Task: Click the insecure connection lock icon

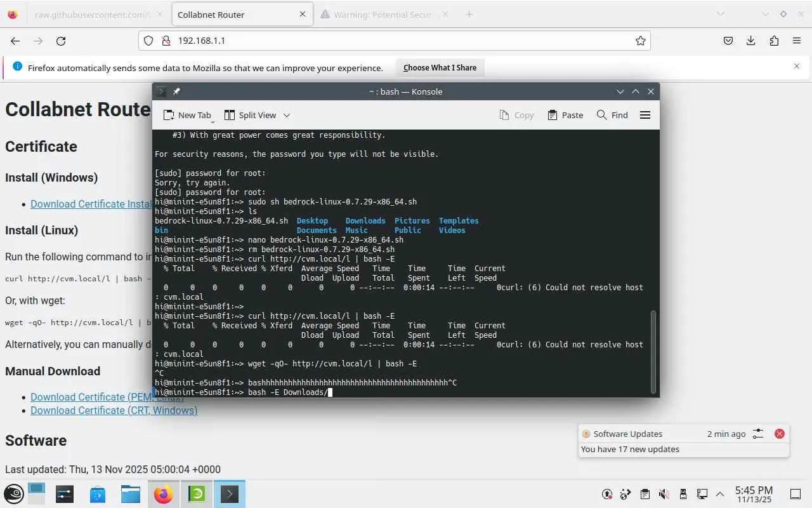Action: coord(166,41)
